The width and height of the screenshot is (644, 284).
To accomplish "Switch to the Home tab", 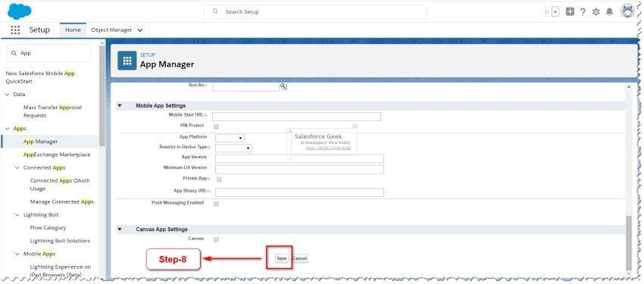I will pos(73,30).
